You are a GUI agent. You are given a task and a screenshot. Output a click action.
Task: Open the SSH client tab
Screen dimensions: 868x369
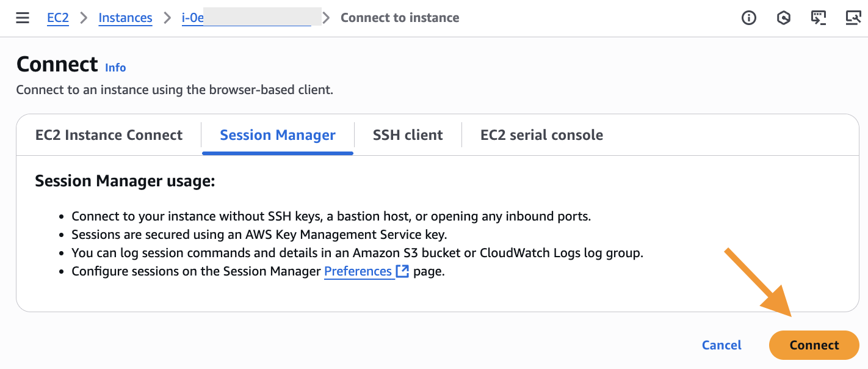click(407, 135)
